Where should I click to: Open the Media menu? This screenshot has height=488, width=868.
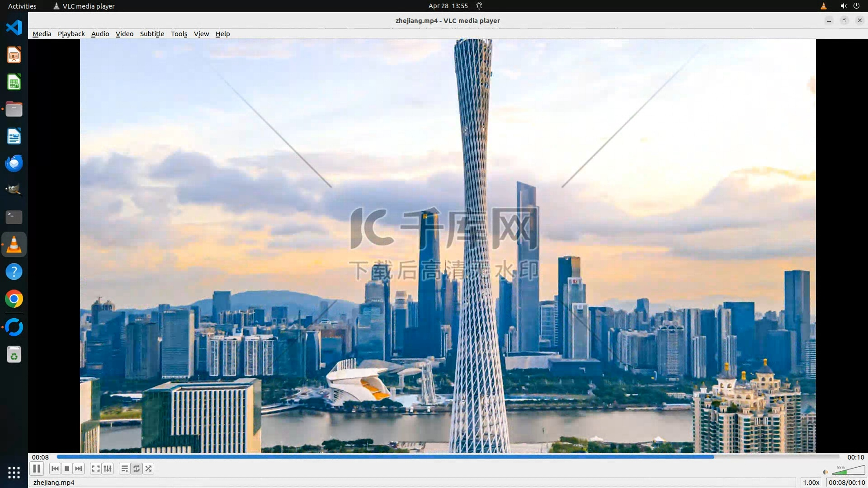point(42,34)
